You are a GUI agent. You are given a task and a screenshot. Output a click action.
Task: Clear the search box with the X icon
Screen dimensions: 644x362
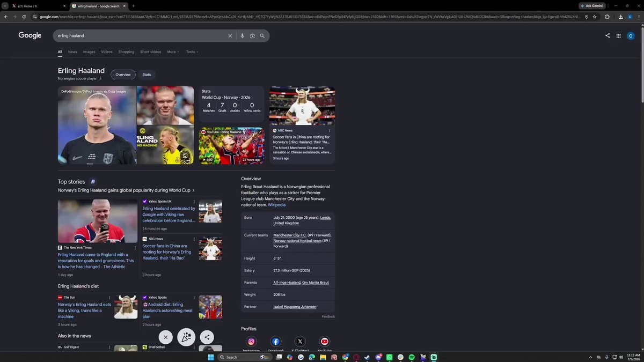(230, 36)
